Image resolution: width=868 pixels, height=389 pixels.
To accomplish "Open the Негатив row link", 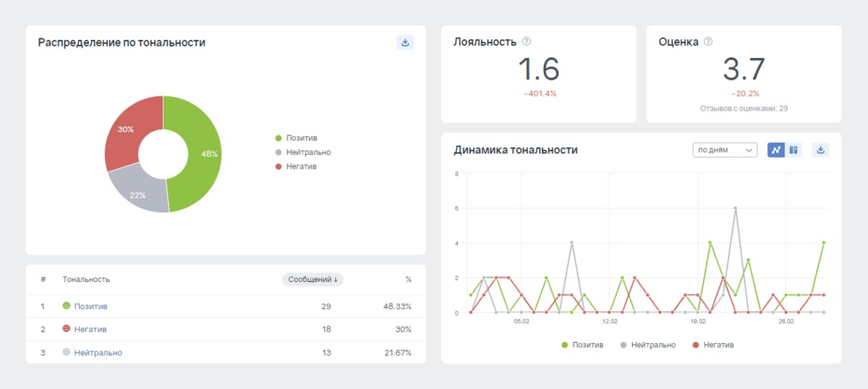I will (x=90, y=329).
